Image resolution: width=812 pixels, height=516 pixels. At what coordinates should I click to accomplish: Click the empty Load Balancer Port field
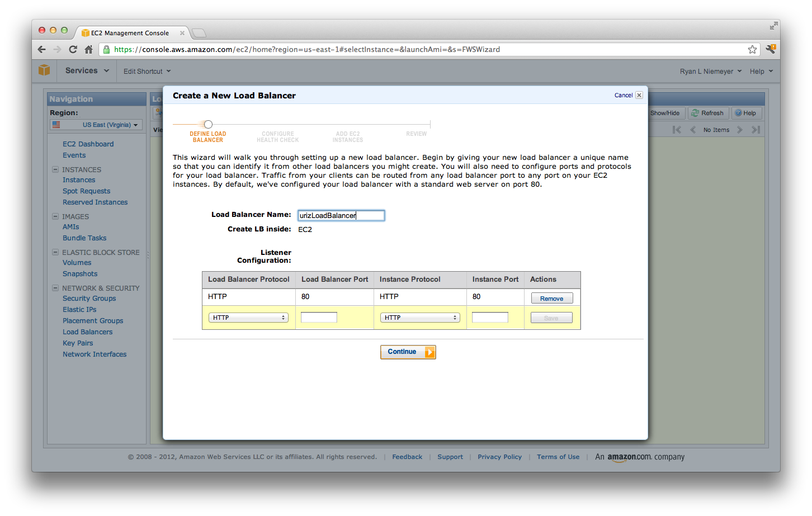[x=319, y=318]
